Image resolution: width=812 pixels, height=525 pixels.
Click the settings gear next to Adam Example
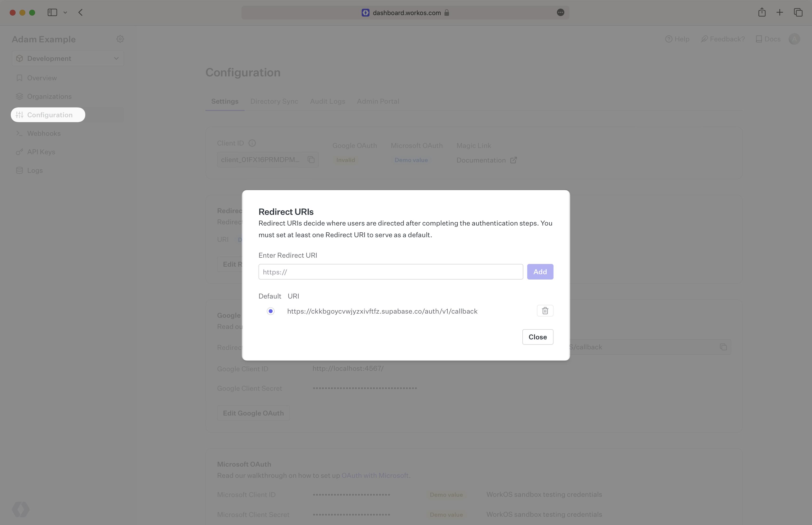pyautogui.click(x=120, y=39)
